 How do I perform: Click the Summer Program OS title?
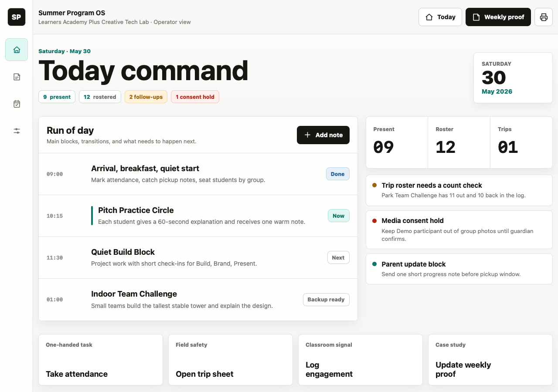point(71,13)
